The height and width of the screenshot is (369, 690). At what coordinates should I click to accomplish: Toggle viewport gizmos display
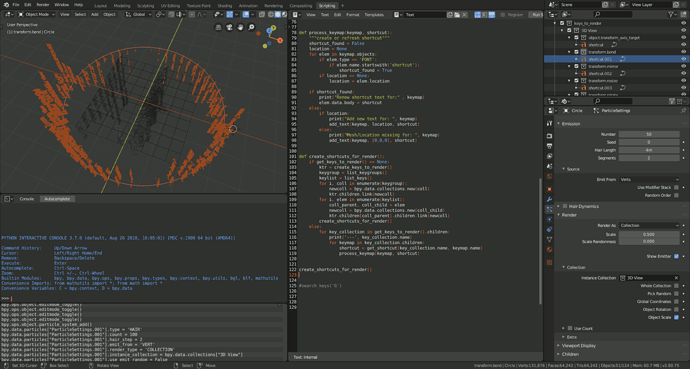tap(229, 15)
